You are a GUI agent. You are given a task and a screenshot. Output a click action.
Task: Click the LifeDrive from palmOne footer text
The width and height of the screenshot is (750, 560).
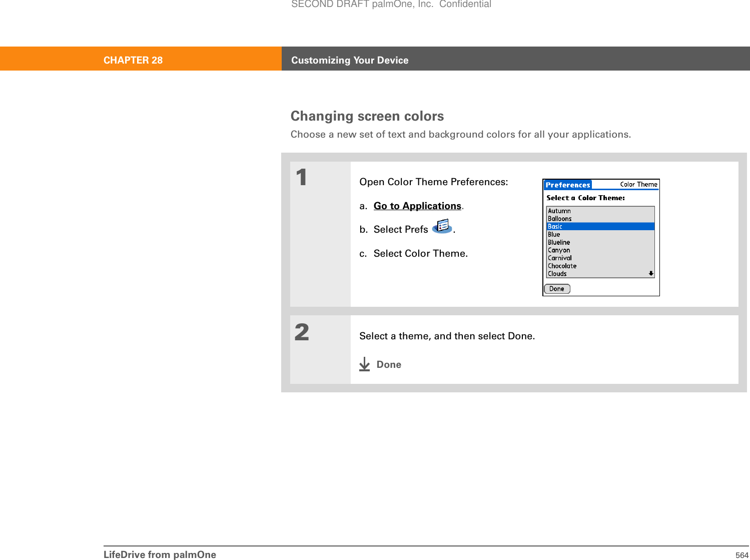[x=160, y=554]
